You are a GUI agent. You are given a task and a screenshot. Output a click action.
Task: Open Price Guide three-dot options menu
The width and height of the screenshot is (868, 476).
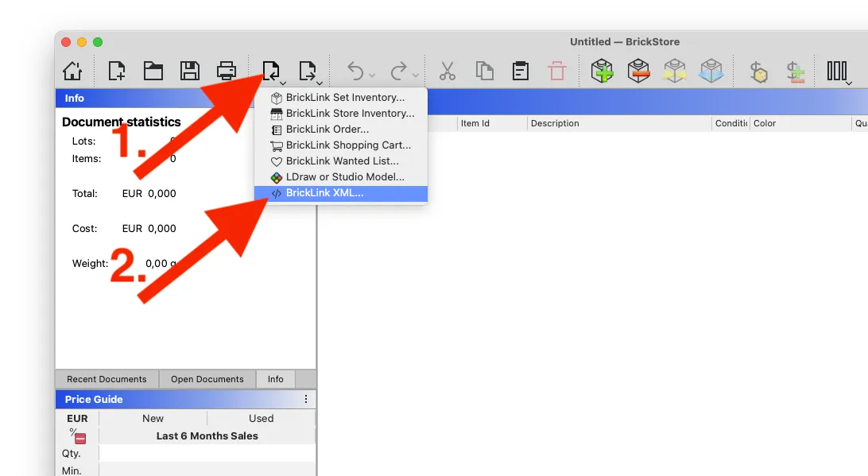305,399
